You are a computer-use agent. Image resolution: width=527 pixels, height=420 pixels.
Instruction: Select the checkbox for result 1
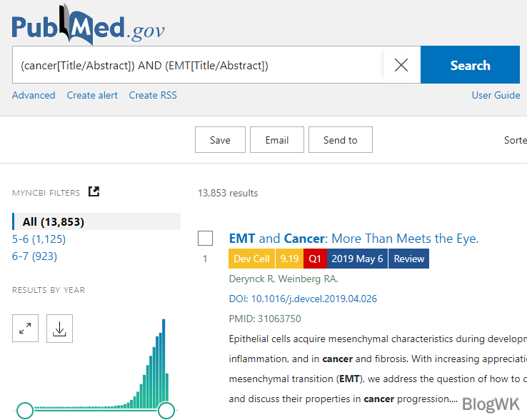(205, 239)
